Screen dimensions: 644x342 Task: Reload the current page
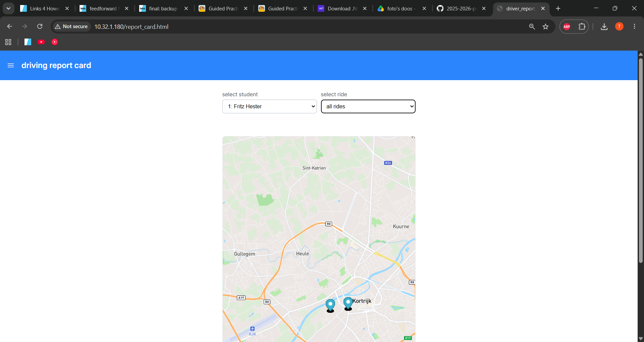40,26
